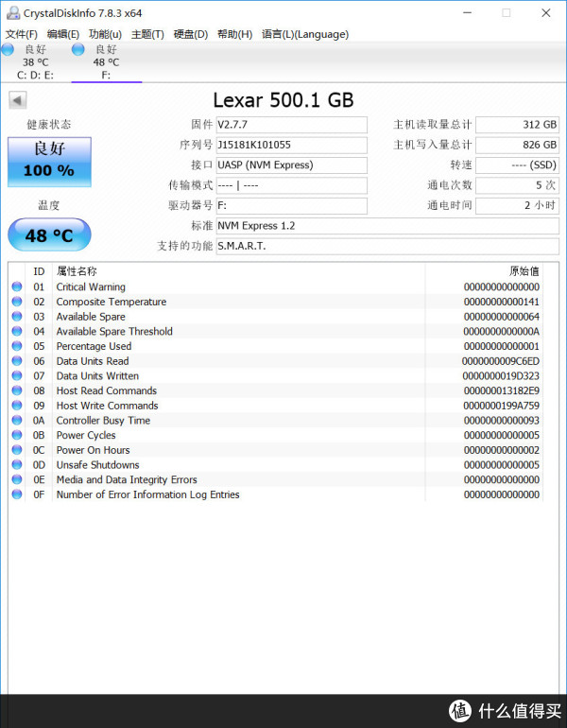Viewport: 567px width, 728px height.
Task: Click status orb for Composite Temperature row
Action: pos(17,302)
